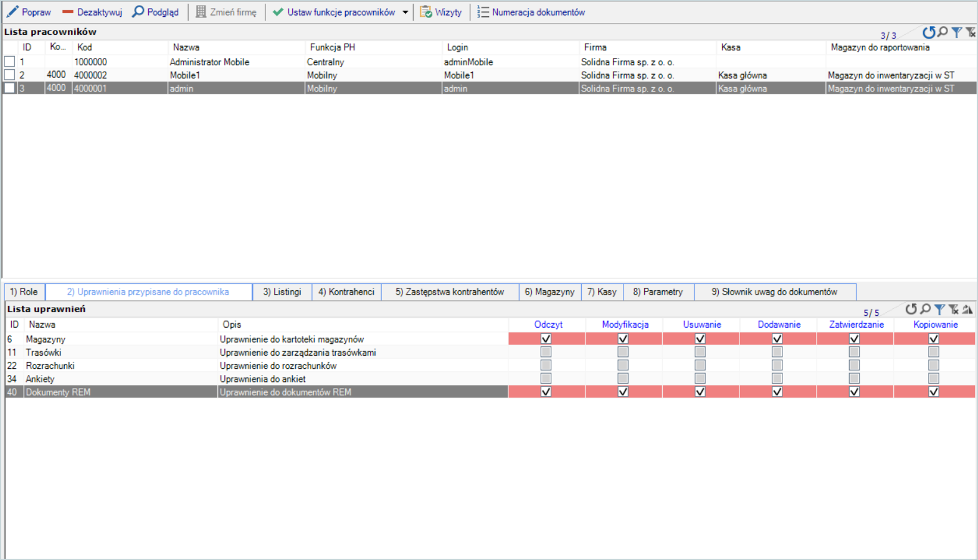978x560 pixels.
Task: Switch to the 1) Role tab
Action: [x=24, y=292]
